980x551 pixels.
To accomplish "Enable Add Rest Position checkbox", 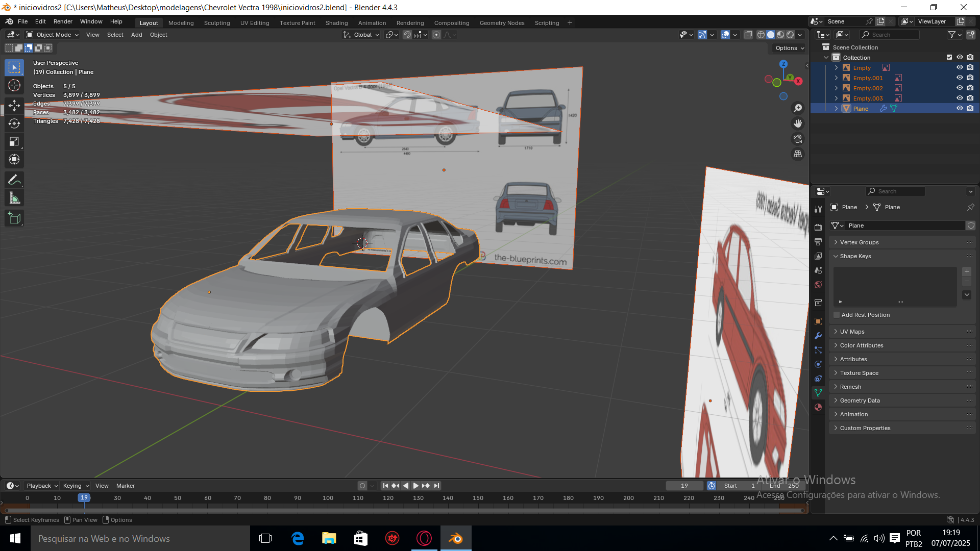I will [837, 315].
